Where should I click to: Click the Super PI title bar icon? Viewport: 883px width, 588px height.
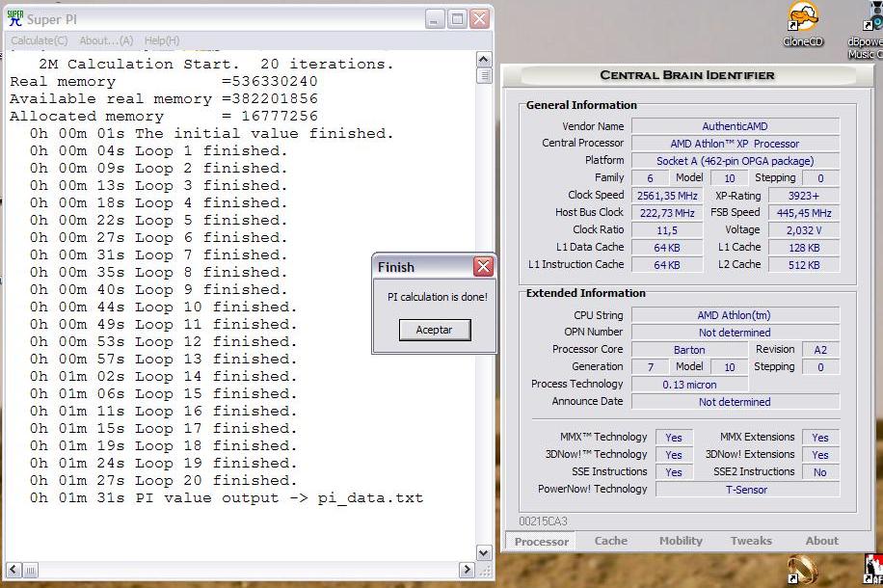pos(15,18)
